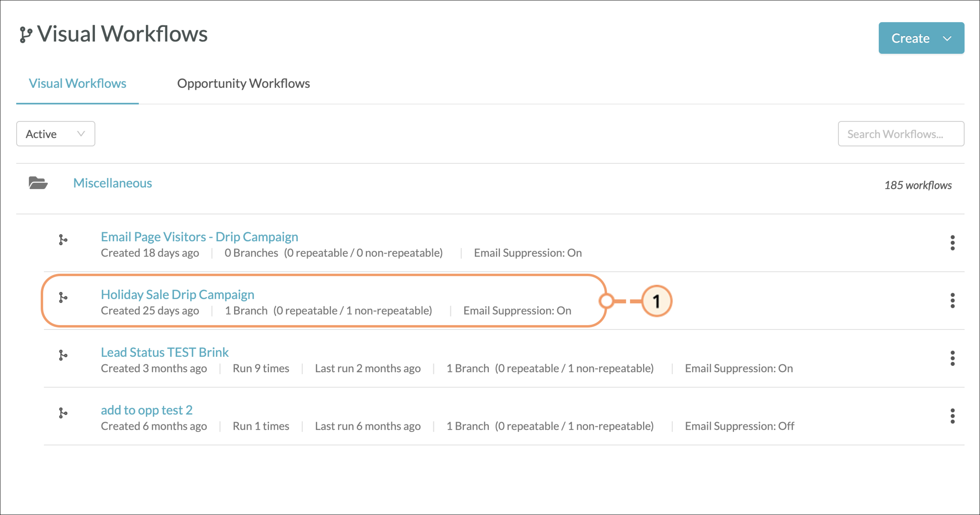This screenshot has height=515, width=980.
Task: Open kebab menu for Lead Status TEST Brink
Action: 953,358
